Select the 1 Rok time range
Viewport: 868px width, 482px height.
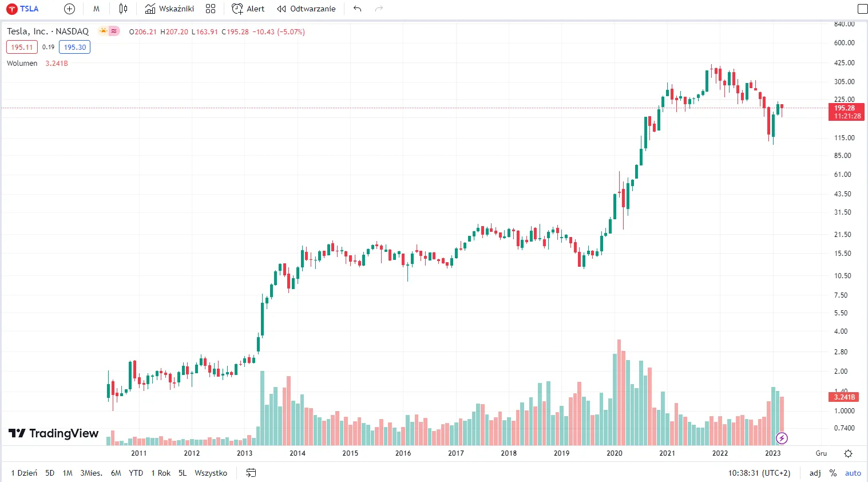(x=161, y=473)
